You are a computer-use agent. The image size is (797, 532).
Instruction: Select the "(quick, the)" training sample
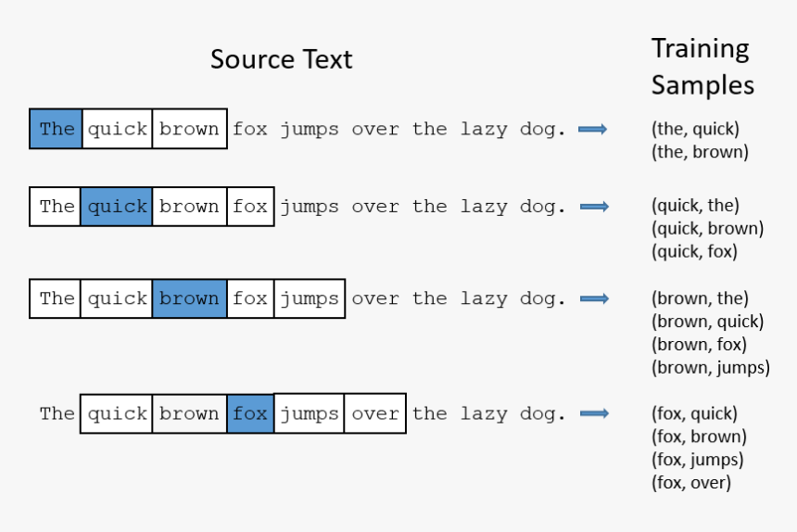click(695, 206)
